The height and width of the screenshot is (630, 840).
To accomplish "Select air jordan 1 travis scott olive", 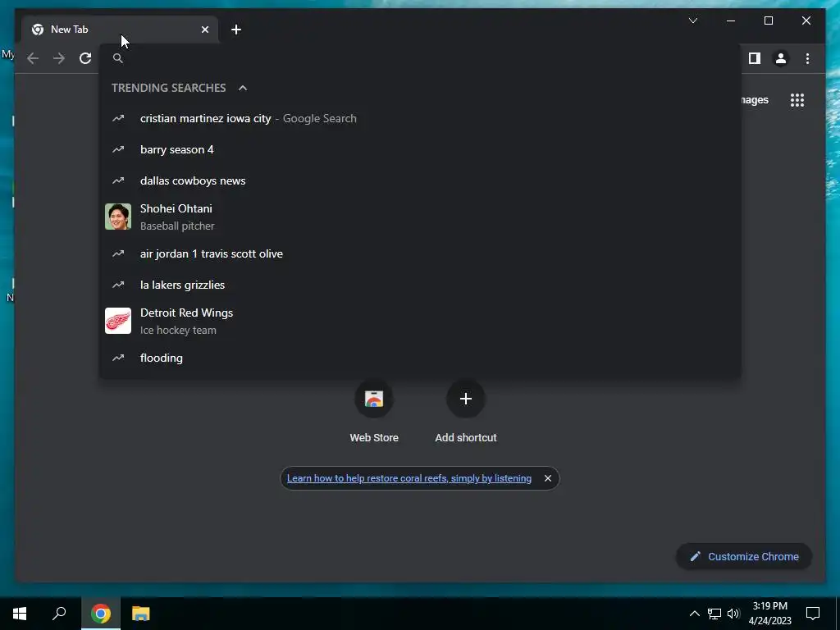I will pyautogui.click(x=421, y=254).
